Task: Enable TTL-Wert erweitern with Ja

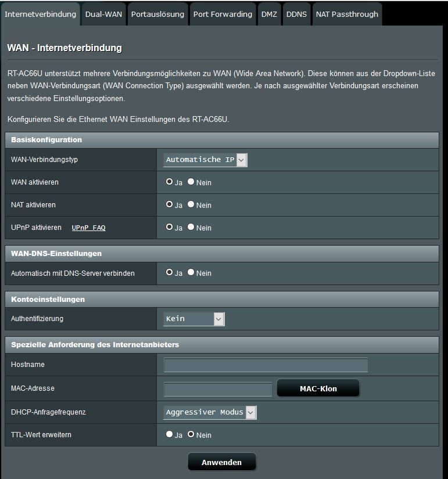Action: coord(169,434)
